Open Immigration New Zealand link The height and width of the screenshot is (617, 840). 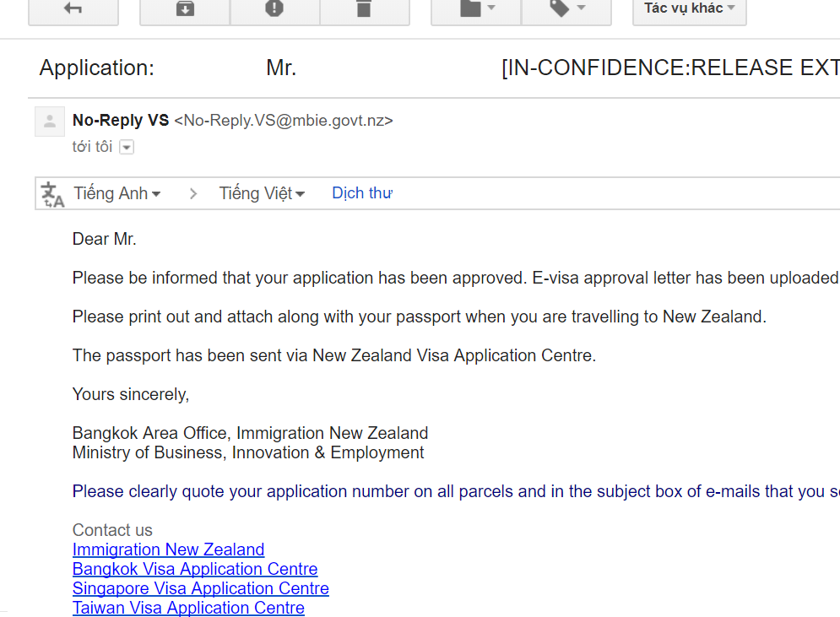pos(168,549)
